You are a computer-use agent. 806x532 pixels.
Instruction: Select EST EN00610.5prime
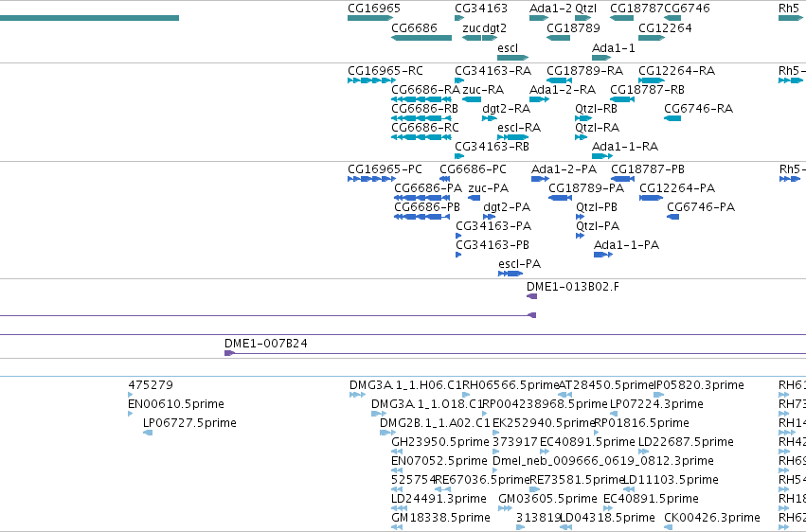(x=130, y=414)
